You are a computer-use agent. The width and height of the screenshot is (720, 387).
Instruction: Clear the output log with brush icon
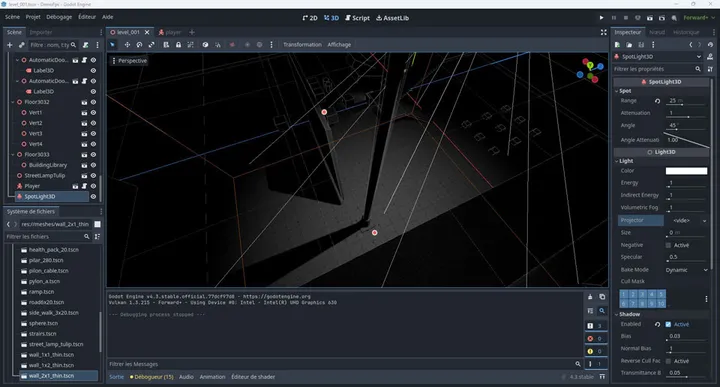click(590, 297)
